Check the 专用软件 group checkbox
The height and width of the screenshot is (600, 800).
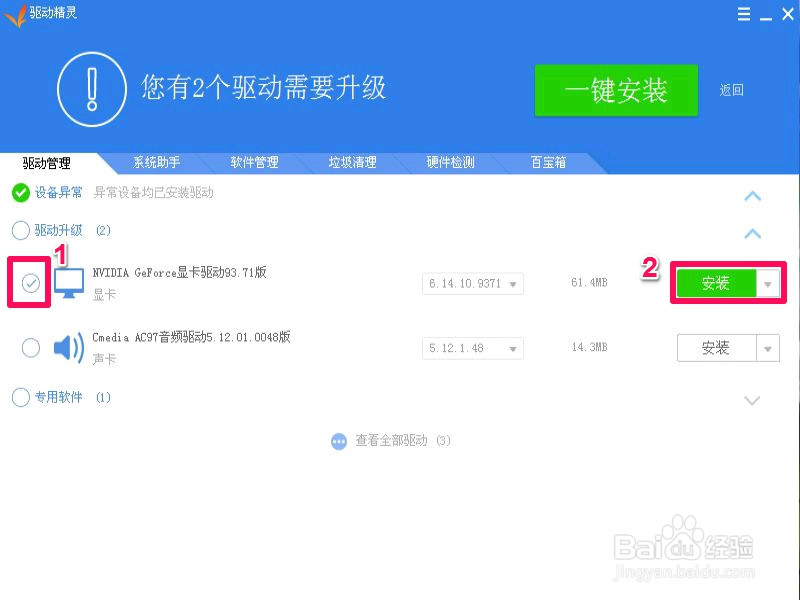point(21,397)
